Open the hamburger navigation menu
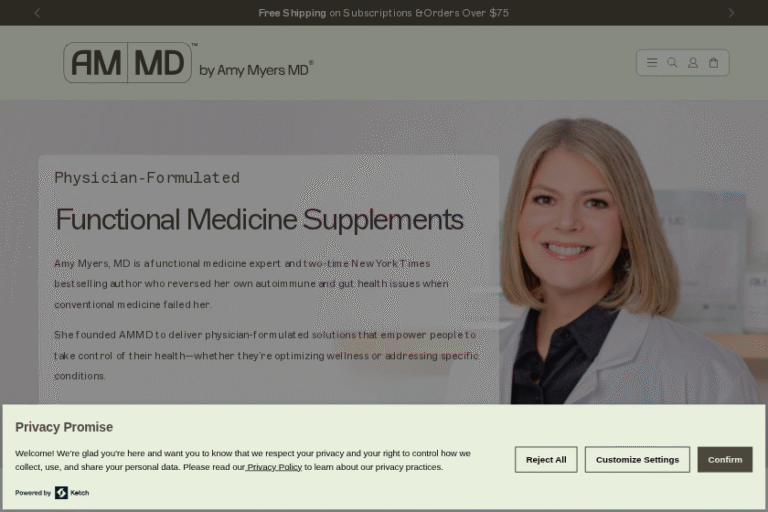This screenshot has width=768, height=512. [x=652, y=63]
